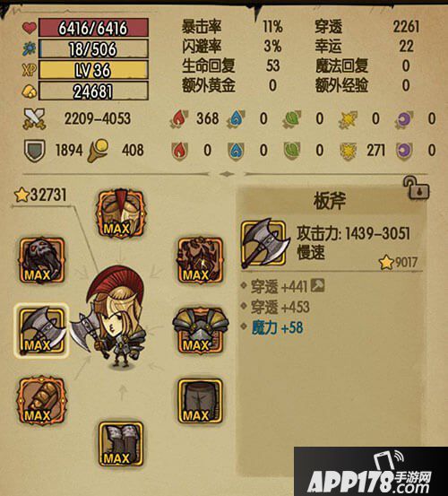Tap the 板斧 item large axe thumbnail
Viewport: 448px width, 496px height.
pos(264,244)
